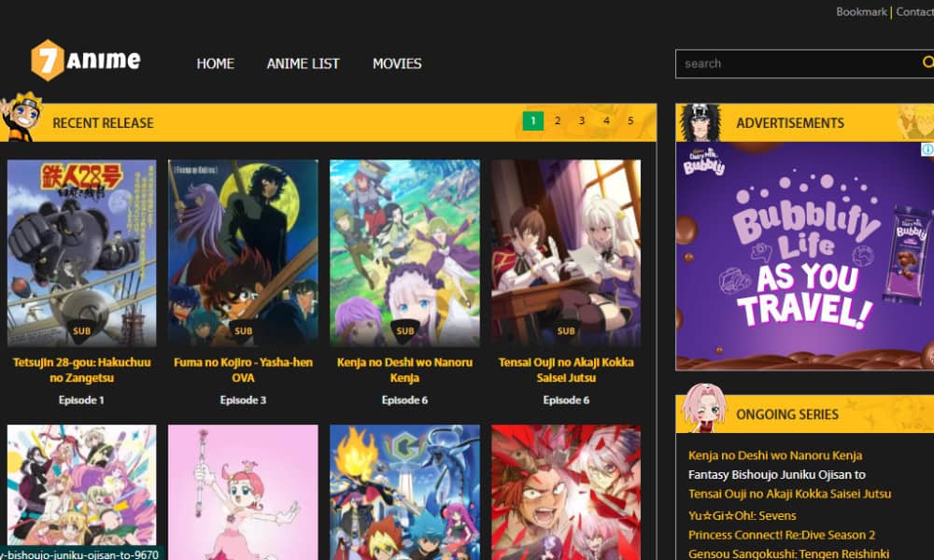Open the ANIME LIST menu item
This screenshot has height=560, width=934.
(x=304, y=63)
